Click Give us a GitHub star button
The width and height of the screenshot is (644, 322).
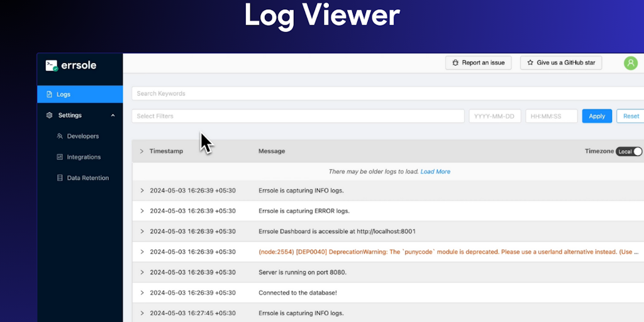561,63
